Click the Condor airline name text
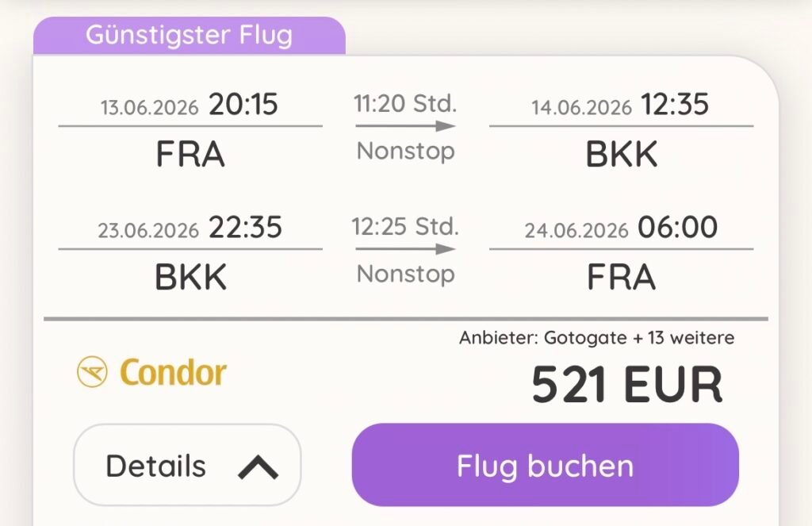 click(x=173, y=373)
